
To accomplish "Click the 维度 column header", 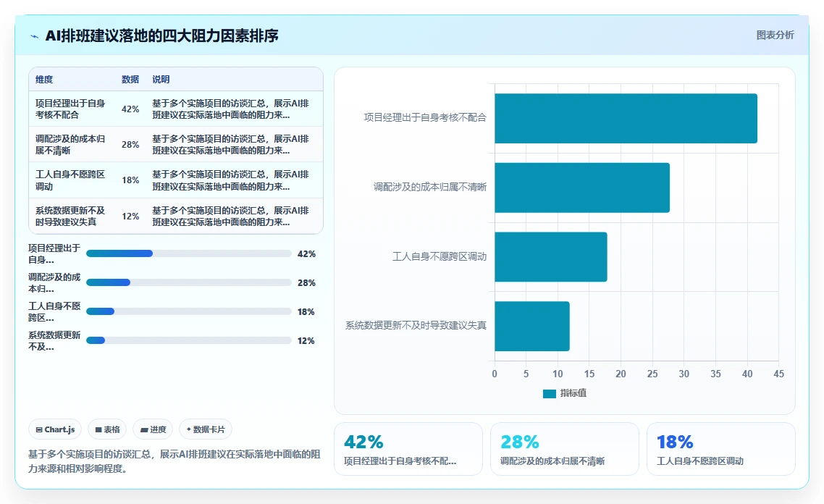I will point(44,80).
